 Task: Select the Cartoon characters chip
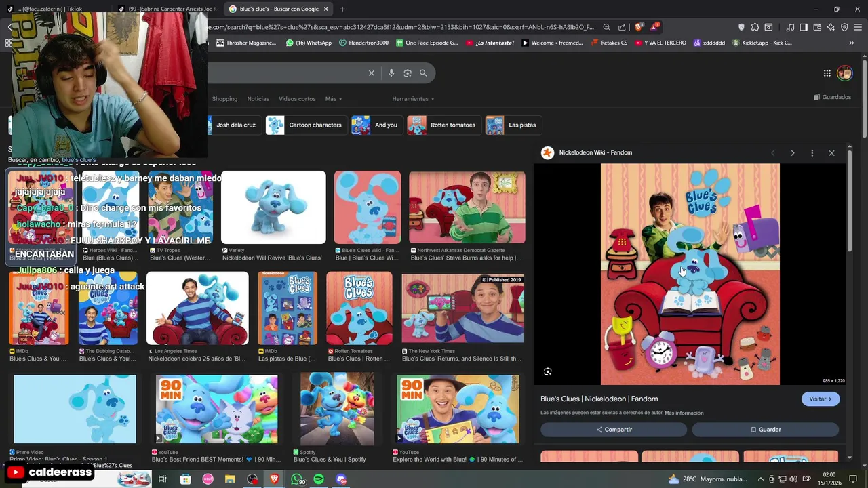coord(305,125)
